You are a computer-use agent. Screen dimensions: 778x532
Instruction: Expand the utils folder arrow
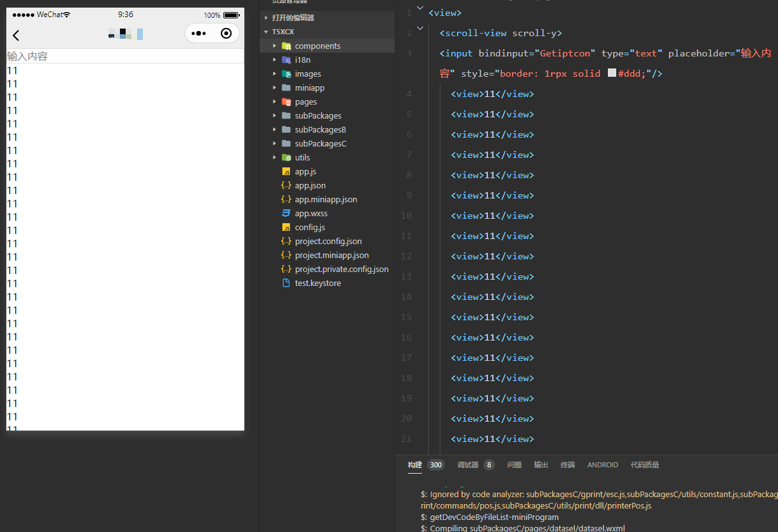click(x=274, y=157)
